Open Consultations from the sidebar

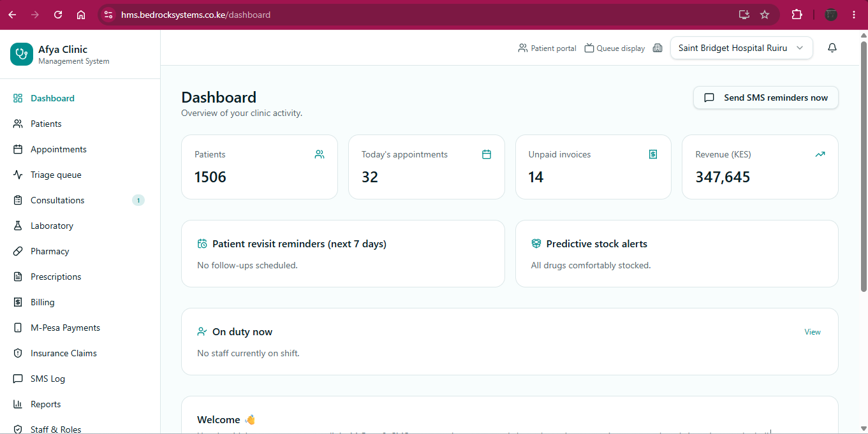pyautogui.click(x=80, y=200)
